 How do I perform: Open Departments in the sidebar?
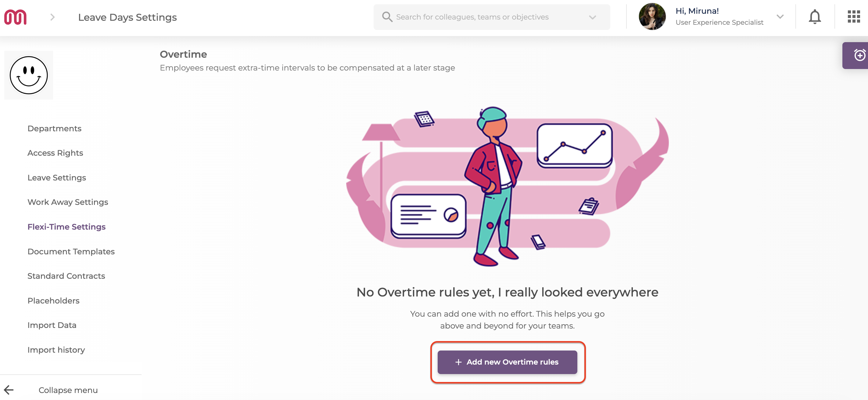(x=54, y=129)
